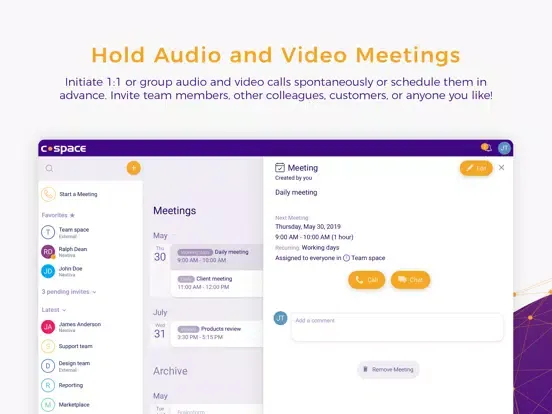552x414 pixels.
Task: Open James Anderson JA avatar
Action: click(x=48, y=327)
